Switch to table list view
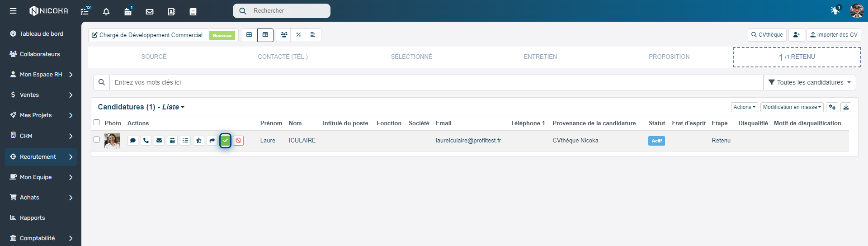This screenshot has width=868, height=246. click(265, 35)
